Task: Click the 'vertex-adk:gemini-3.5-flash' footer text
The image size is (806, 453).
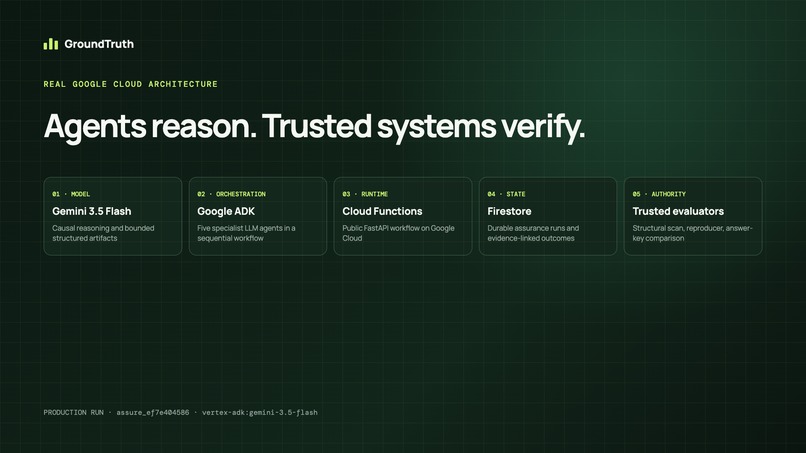Action: click(x=260, y=412)
